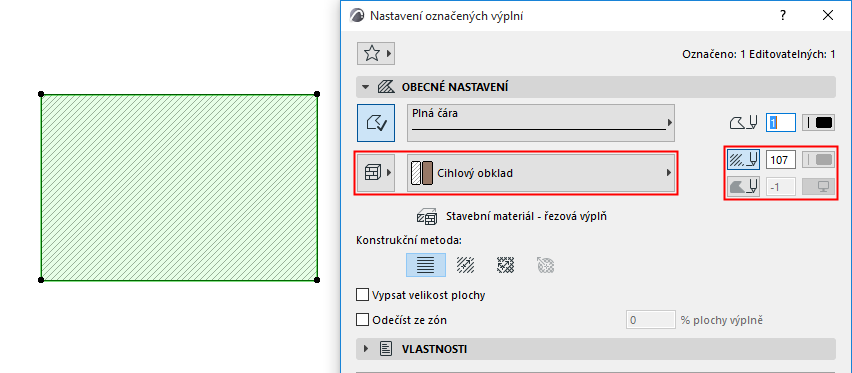Open the Favorites star button

point(375,53)
